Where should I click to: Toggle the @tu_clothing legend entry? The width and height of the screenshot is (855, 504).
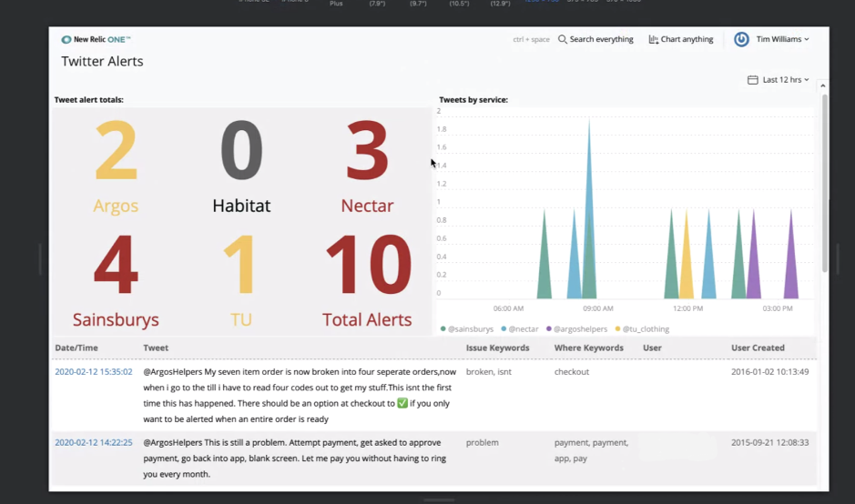[642, 329]
